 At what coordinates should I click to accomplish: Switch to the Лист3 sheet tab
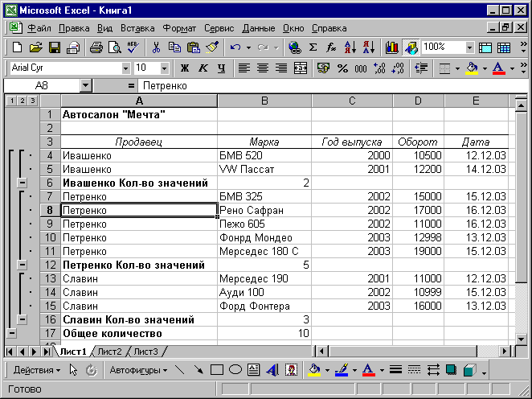[x=146, y=352]
